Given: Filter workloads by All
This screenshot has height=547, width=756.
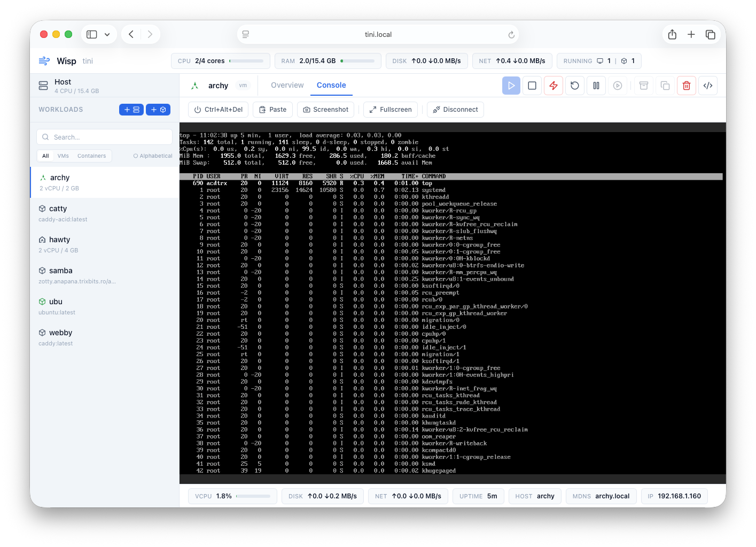Looking at the screenshot, I should coord(45,156).
